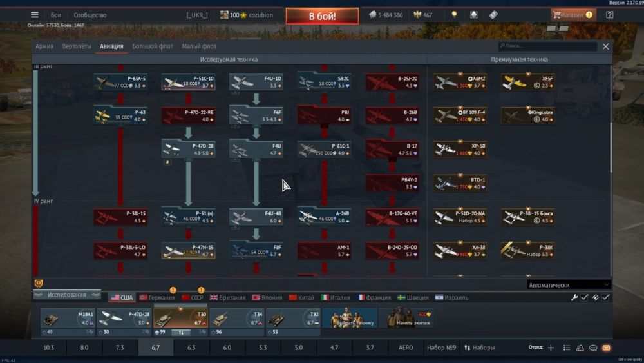Select the Германия nation tab
The width and height of the screenshot is (644, 363).
[157, 297]
